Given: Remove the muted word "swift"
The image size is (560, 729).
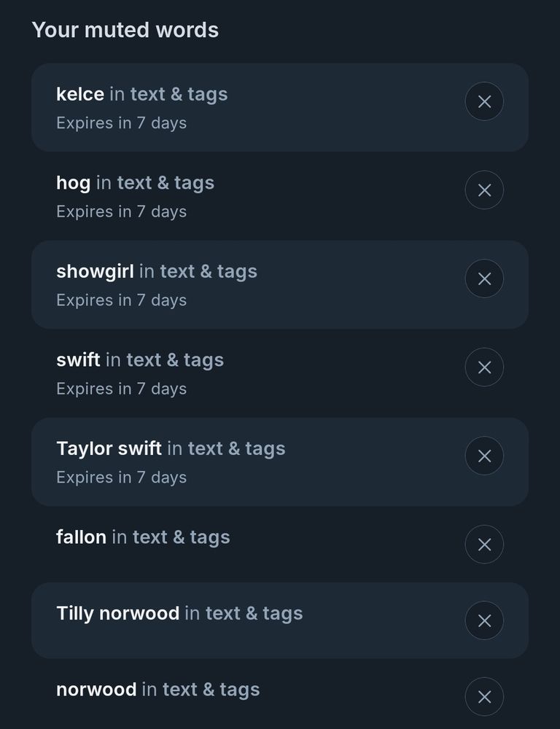Looking at the screenshot, I should coord(484,367).
